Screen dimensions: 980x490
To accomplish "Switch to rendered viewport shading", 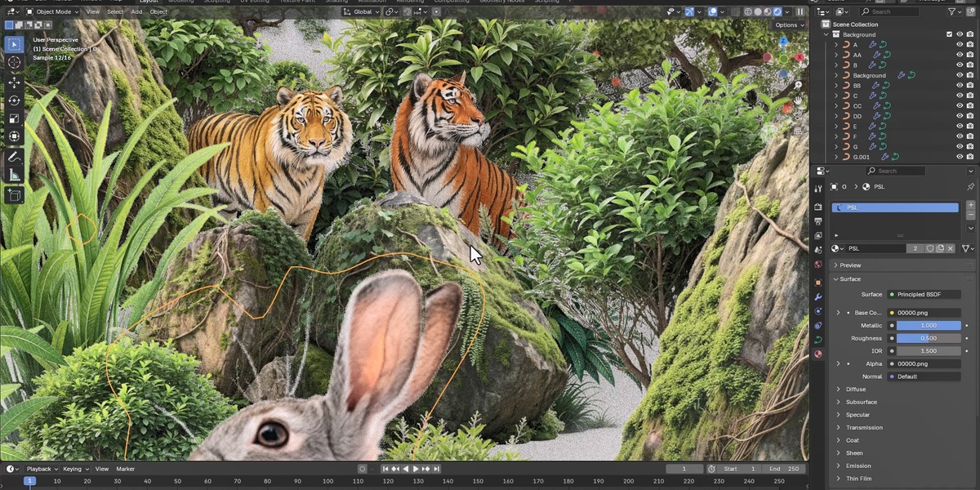I will click(x=777, y=11).
